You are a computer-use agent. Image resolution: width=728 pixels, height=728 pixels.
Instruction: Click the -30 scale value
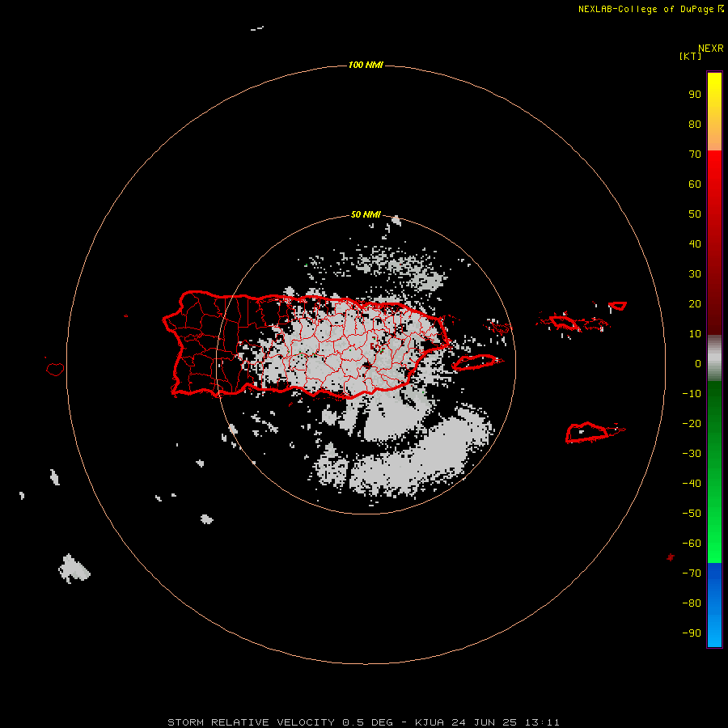692,454
